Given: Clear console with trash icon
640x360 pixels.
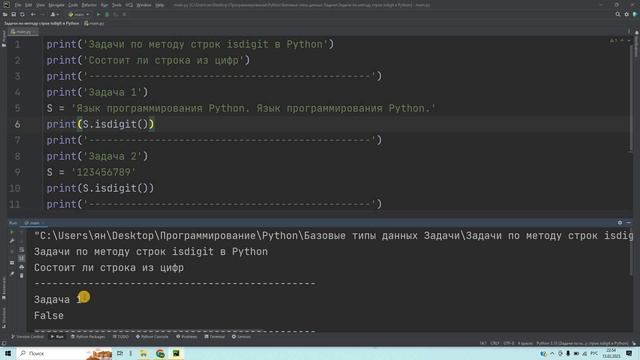Looking at the screenshot, I should (22, 276).
